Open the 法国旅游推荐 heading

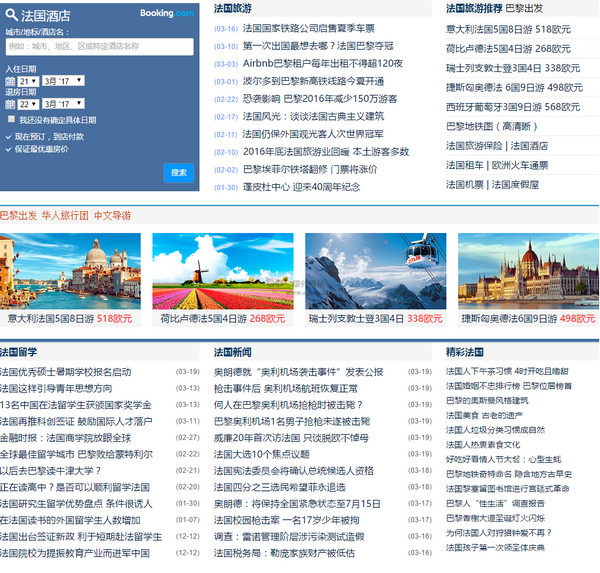(x=474, y=8)
